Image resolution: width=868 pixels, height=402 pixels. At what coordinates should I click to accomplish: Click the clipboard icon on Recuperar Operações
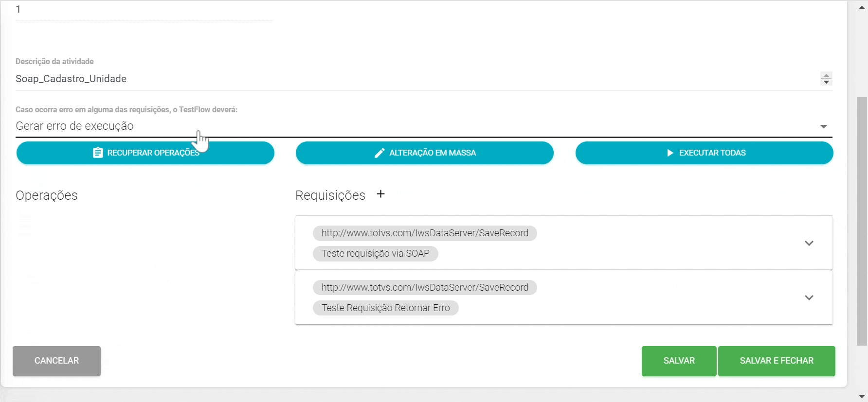click(98, 153)
